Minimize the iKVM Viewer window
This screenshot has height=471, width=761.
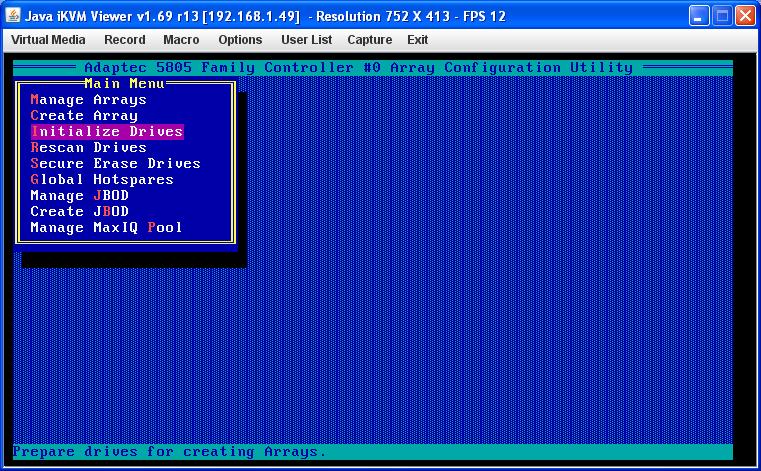click(698, 16)
